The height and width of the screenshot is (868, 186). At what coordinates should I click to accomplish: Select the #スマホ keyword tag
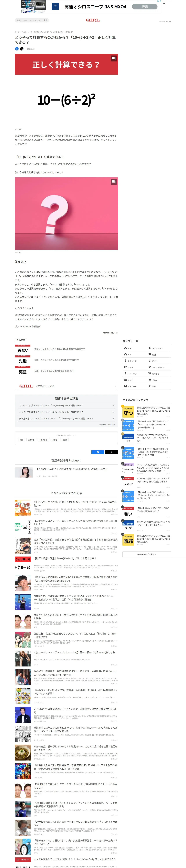[x=31, y=440]
